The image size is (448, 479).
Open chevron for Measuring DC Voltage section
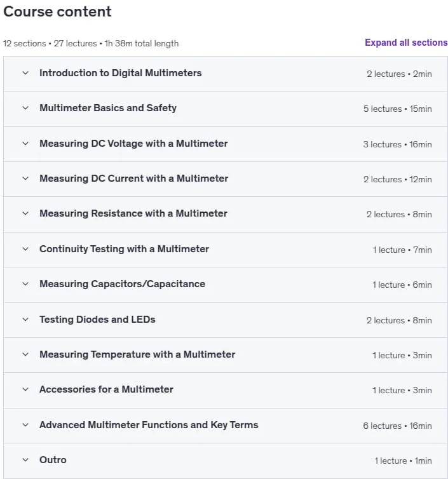click(x=25, y=144)
